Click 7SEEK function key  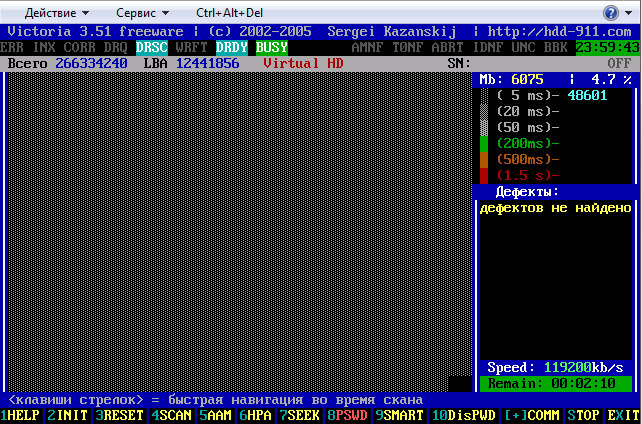[x=299, y=415]
